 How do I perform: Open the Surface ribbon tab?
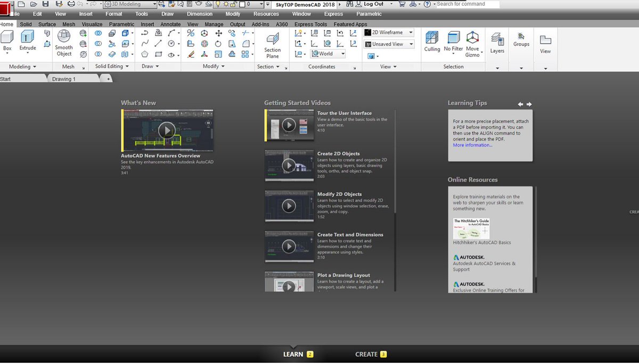tap(47, 24)
